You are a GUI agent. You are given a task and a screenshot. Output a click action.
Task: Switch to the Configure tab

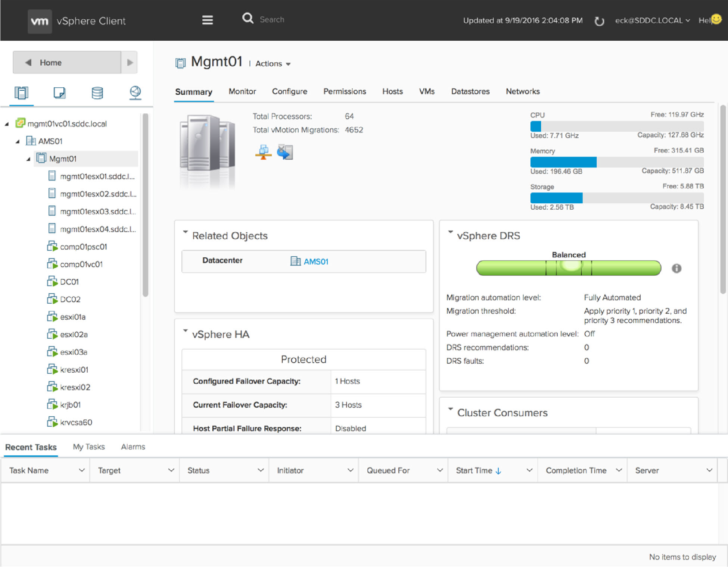click(x=289, y=91)
